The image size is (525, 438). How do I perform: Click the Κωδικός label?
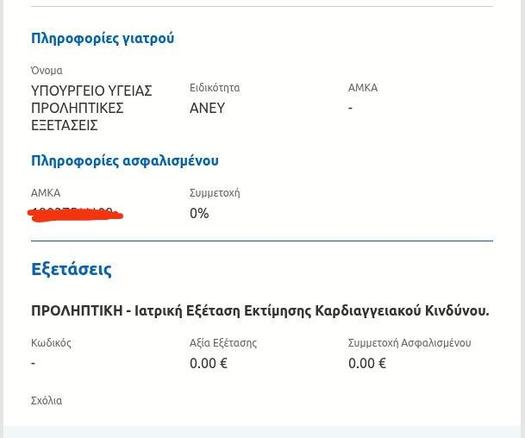coord(51,343)
